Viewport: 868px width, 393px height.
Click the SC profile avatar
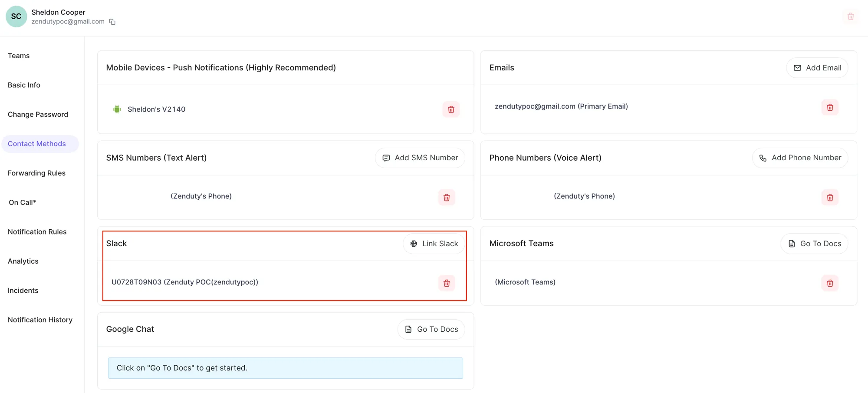click(x=16, y=17)
